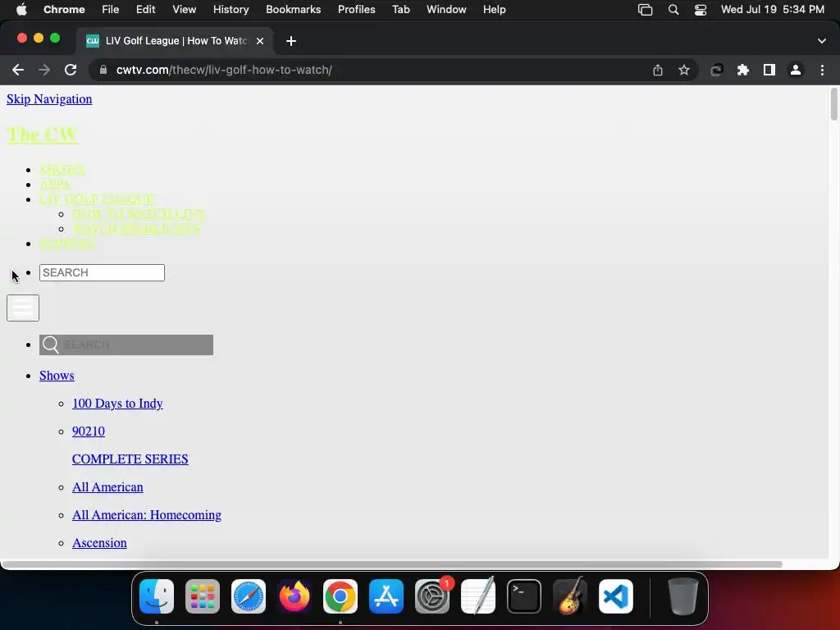The width and height of the screenshot is (840, 630).
Task: Open the Ascension show link
Action: coord(99,543)
